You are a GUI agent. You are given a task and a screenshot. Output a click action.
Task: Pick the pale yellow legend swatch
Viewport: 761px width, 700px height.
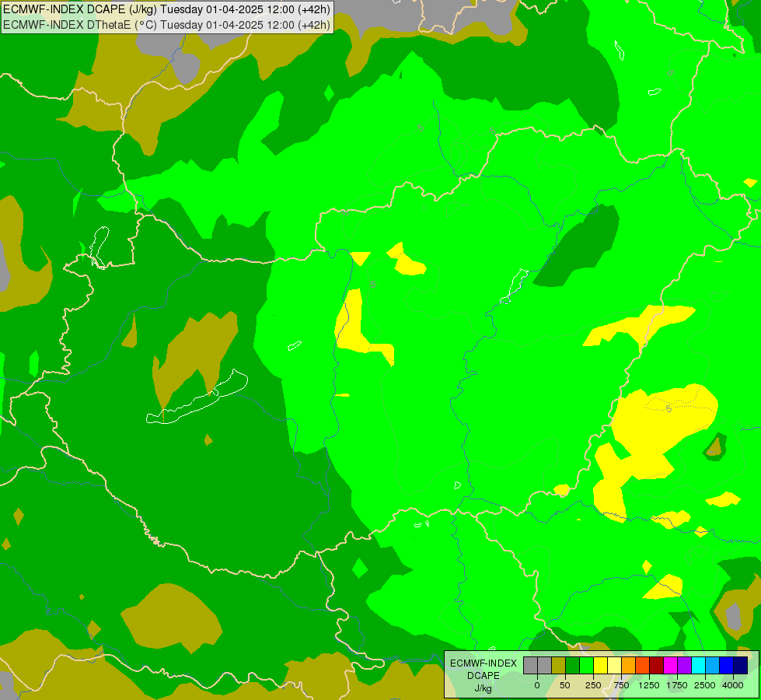pos(614,665)
